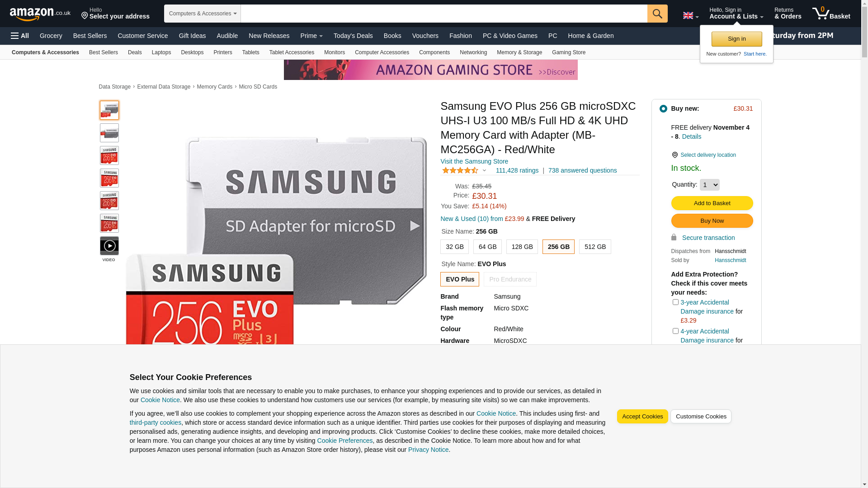The width and height of the screenshot is (868, 488).
Task: Click the Add to Basket button
Action: point(712,203)
